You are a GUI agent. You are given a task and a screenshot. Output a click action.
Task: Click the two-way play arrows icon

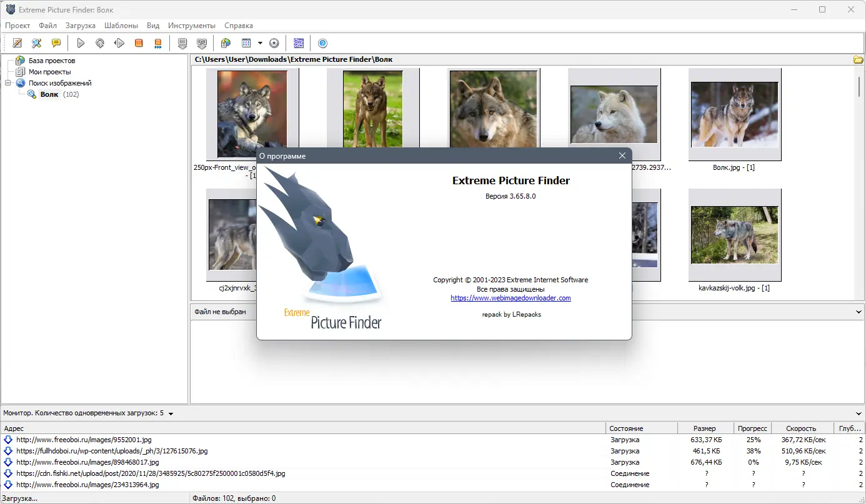tap(119, 43)
